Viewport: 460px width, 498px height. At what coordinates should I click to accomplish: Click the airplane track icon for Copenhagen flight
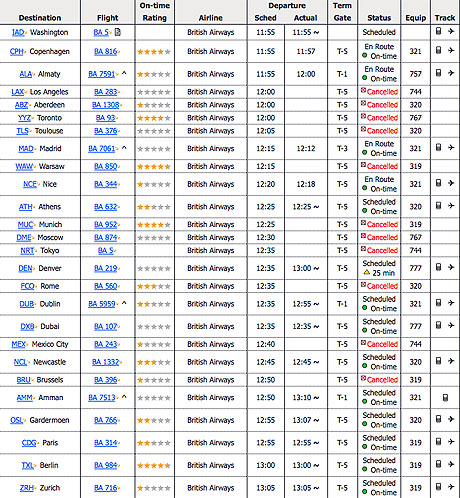(451, 50)
